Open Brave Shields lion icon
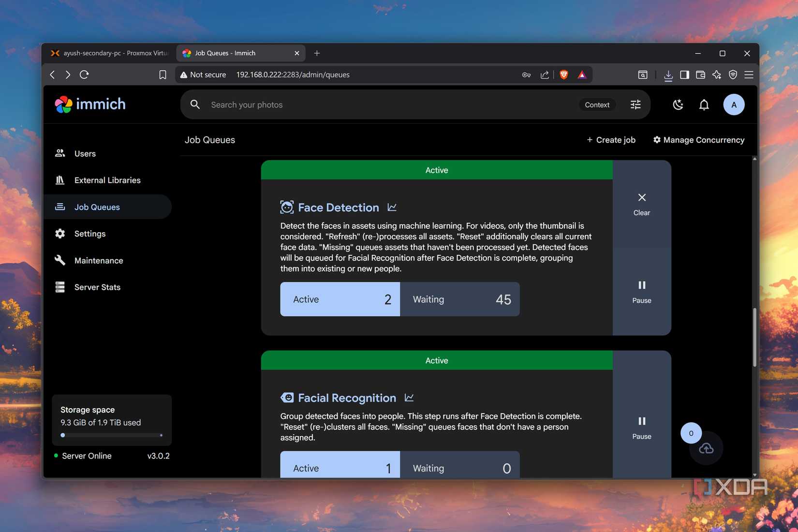 (x=563, y=74)
